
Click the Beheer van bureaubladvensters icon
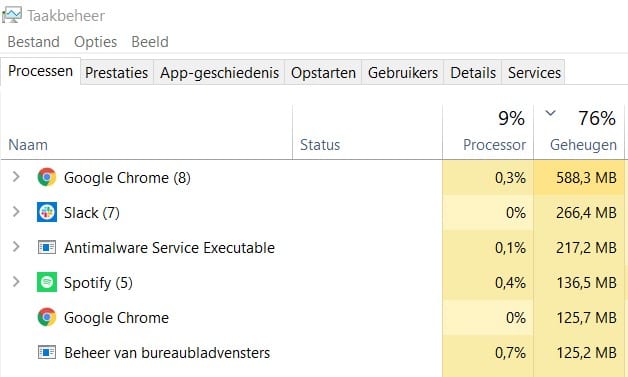point(47,353)
